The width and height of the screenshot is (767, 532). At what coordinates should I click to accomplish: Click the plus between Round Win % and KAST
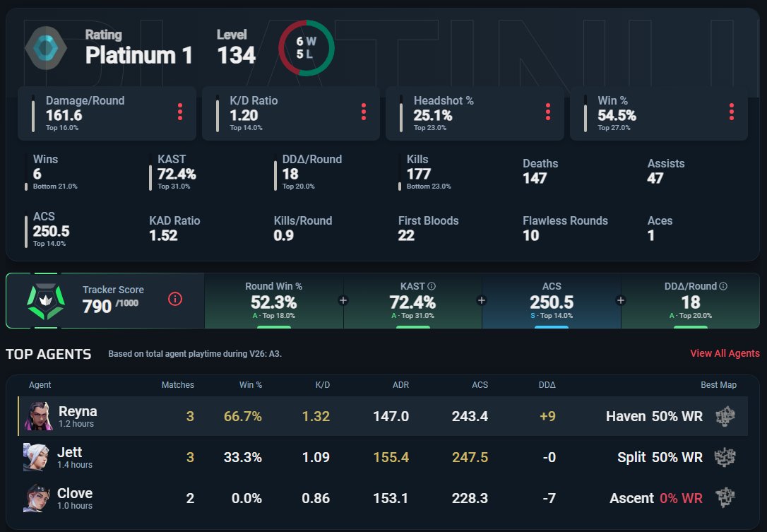343,300
